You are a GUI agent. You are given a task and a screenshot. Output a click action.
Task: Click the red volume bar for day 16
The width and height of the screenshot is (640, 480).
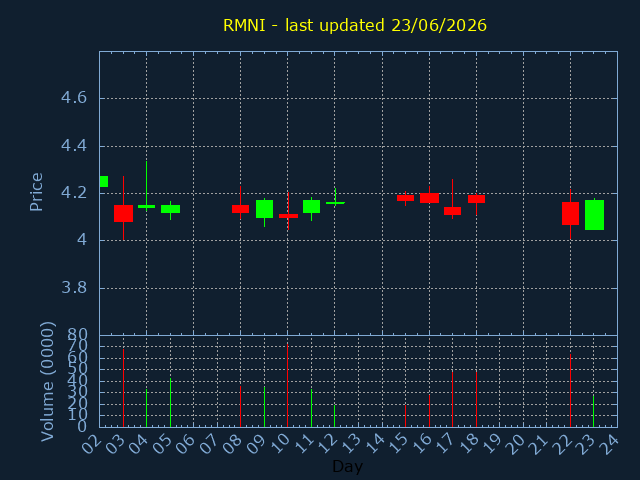click(x=429, y=411)
